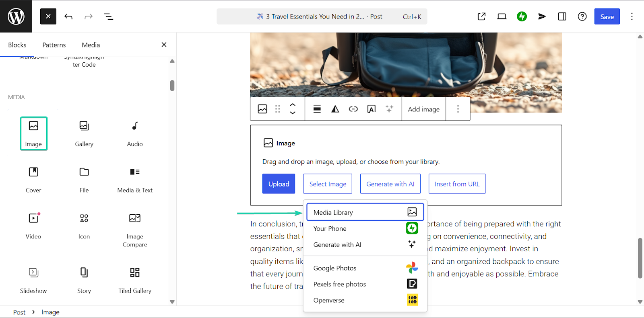Viewport: 644px width, 318px height.
Task: View the post in a new tab
Action: coord(481,16)
